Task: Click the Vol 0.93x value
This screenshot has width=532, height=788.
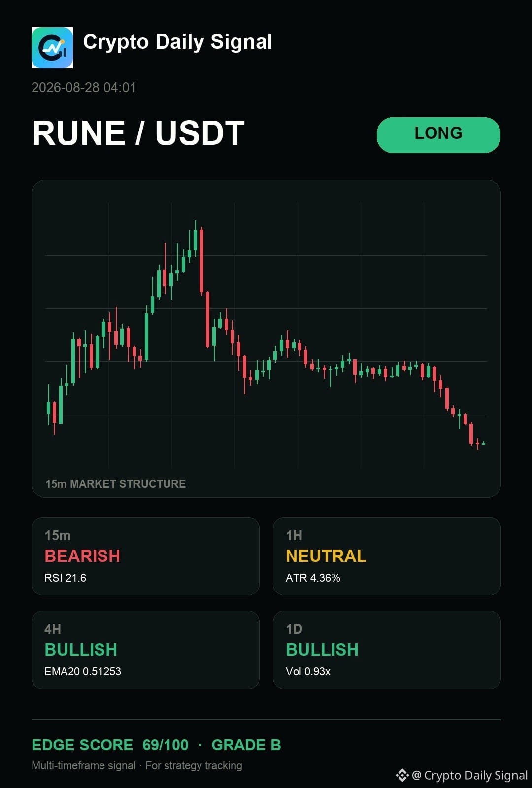Action: [308, 671]
